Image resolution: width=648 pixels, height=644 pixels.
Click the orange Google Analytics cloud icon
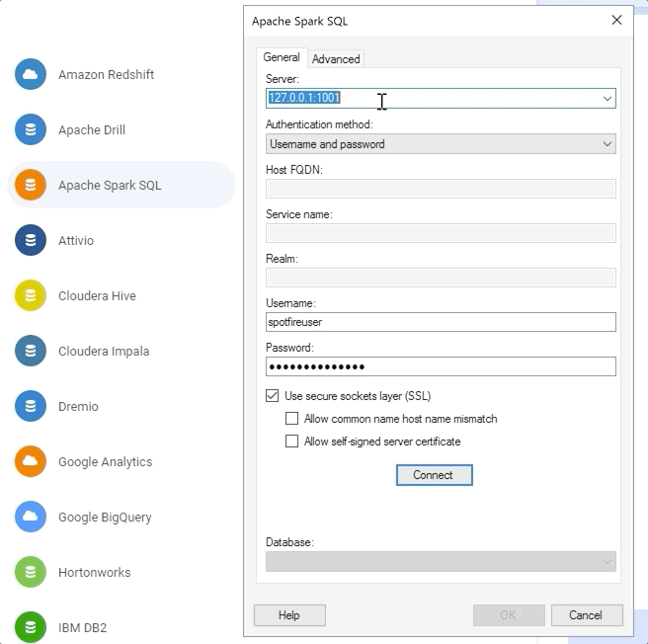pyautogui.click(x=31, y=461)
